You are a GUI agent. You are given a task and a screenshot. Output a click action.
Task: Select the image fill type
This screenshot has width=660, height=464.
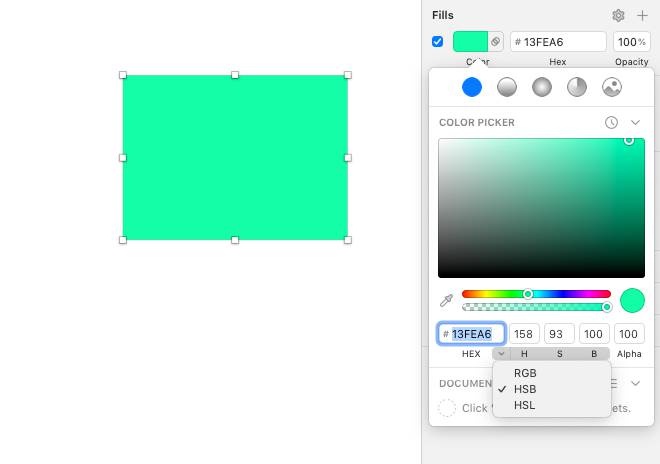click(612, 87)
